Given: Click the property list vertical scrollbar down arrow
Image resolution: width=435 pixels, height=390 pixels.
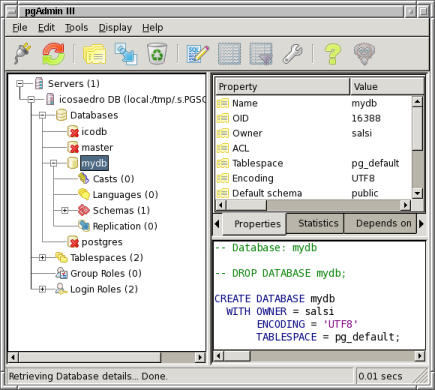Looking at the screenshot, I should 417,193.
